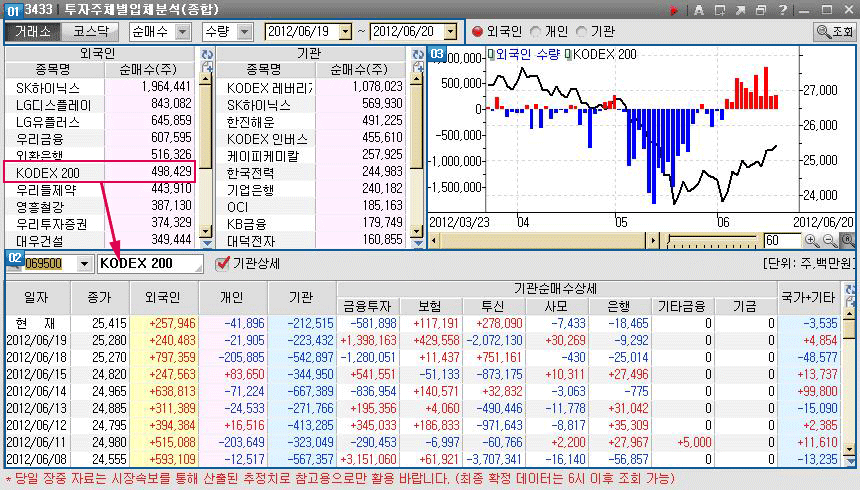Select the 외국인 radio button
The width and height of the screenshot is (860, 490).
477,31
